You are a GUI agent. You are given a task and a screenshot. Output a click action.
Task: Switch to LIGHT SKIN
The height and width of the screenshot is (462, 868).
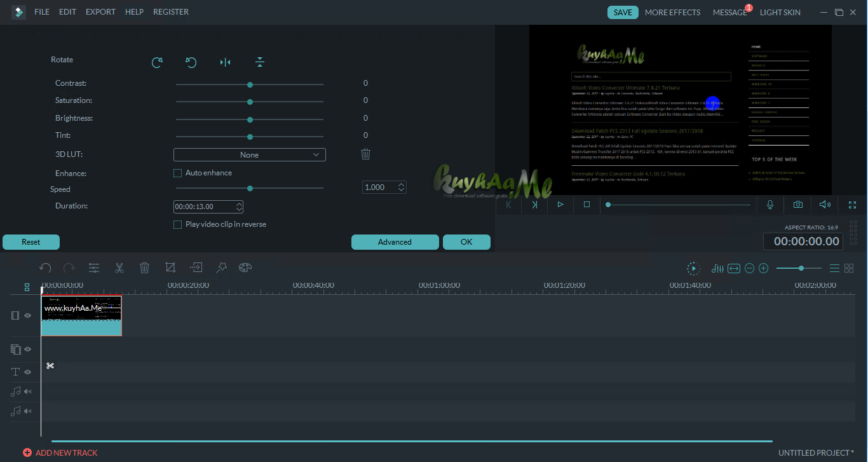coord(780,12)
